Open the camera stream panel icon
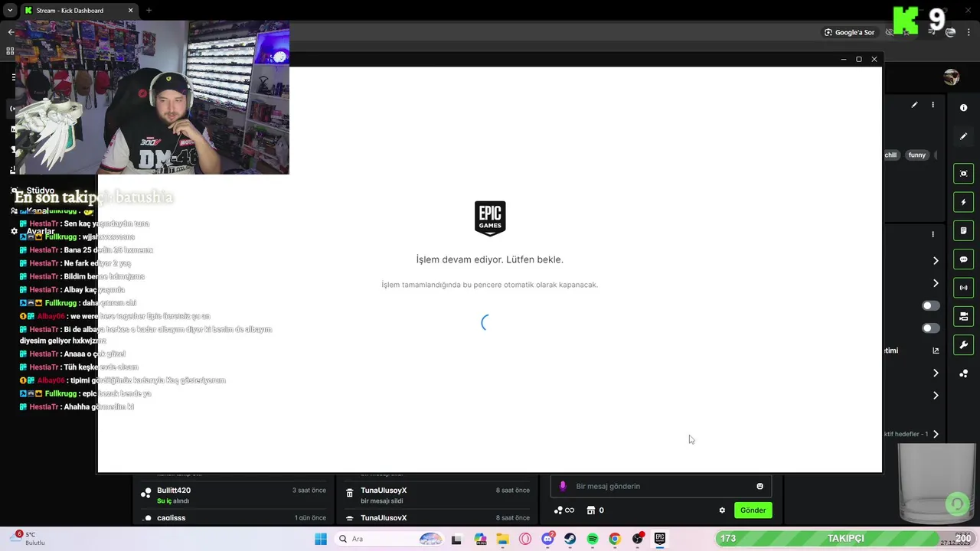 963,316
